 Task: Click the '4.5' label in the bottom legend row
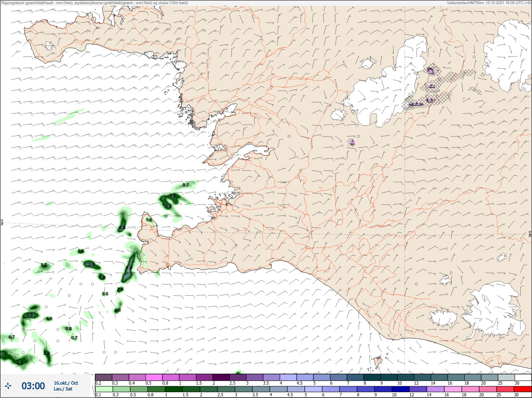(x=290, y=395)
